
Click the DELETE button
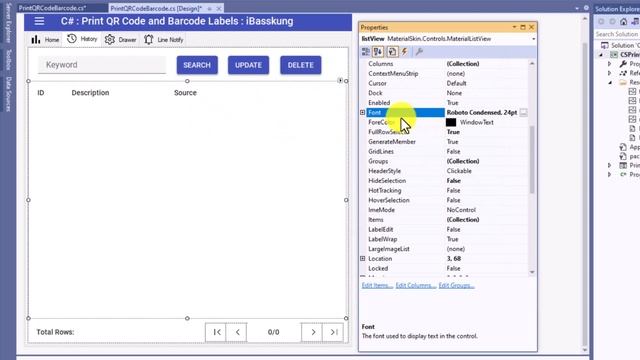(301, 65)
